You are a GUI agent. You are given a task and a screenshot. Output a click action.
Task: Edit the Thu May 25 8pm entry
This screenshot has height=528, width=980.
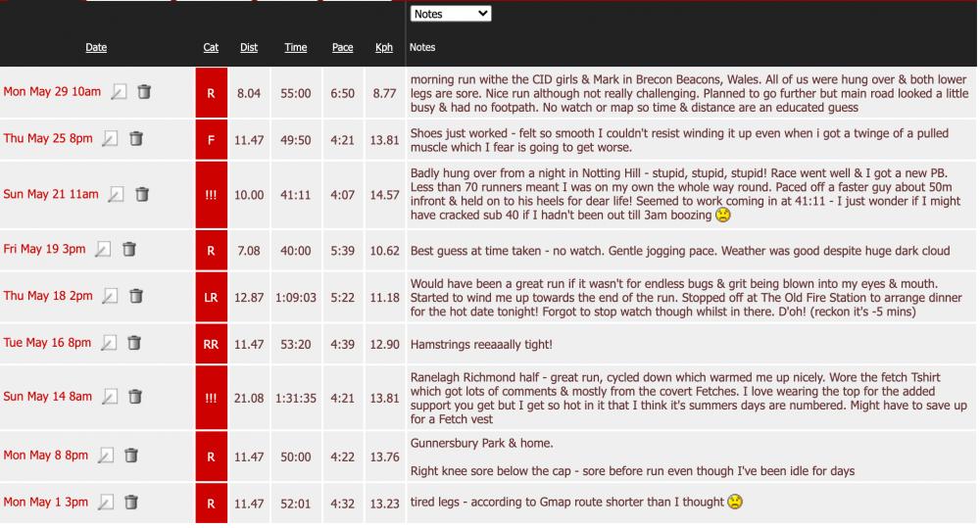[110, 138]
